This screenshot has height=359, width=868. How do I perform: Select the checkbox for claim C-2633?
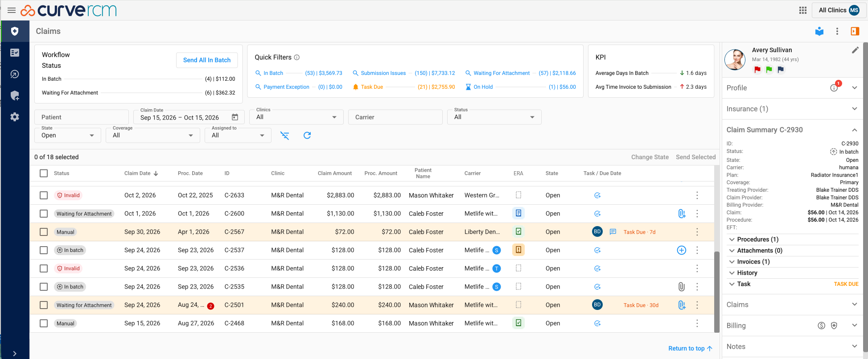click(x=44, y=195)
